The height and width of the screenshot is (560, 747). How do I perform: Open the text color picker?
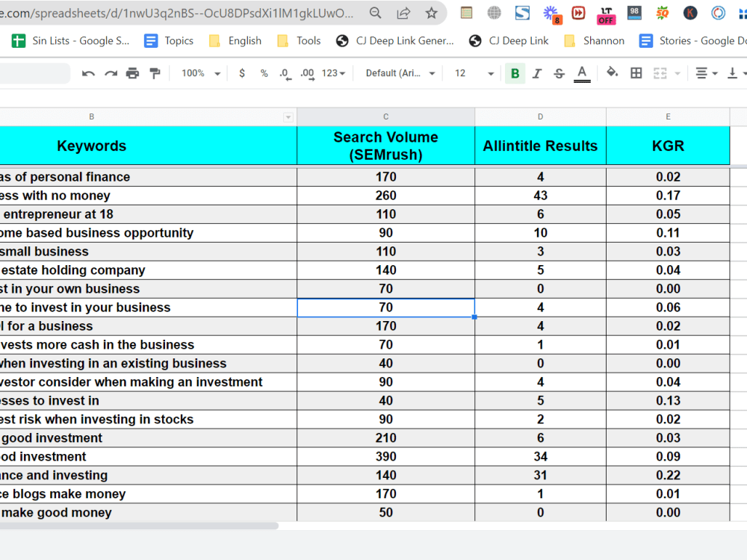(x=582, y=74)
